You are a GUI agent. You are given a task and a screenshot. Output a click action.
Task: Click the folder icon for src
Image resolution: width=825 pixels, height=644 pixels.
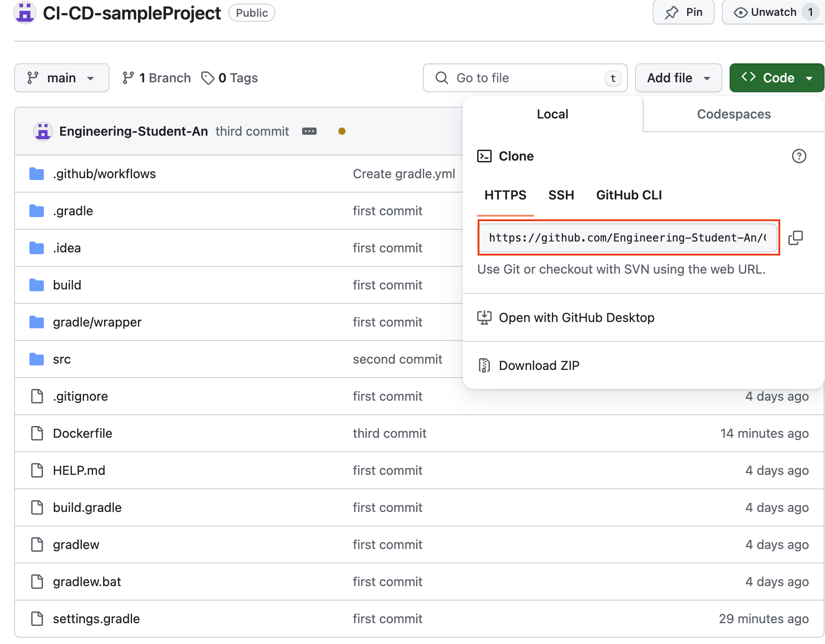37,359
